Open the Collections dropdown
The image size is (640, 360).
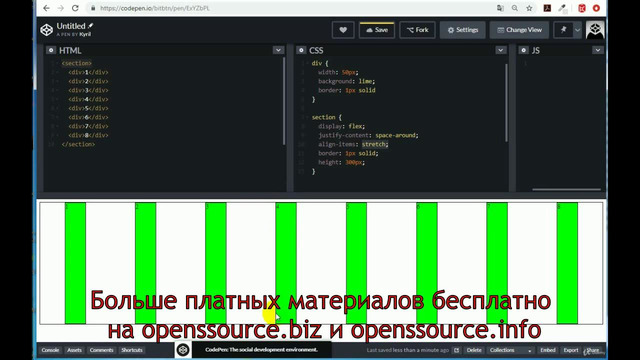(x=510, y=350)
